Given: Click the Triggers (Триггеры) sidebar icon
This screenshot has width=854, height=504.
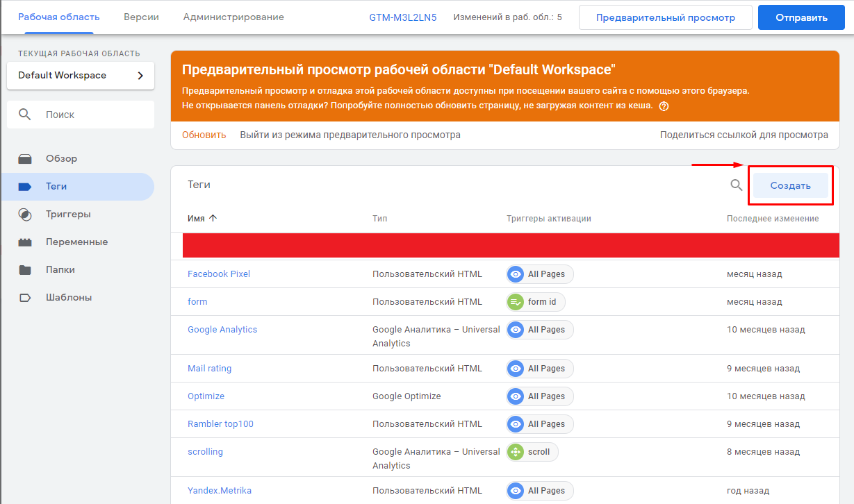Looking at the screenshot, I should (x=25, y=215).
